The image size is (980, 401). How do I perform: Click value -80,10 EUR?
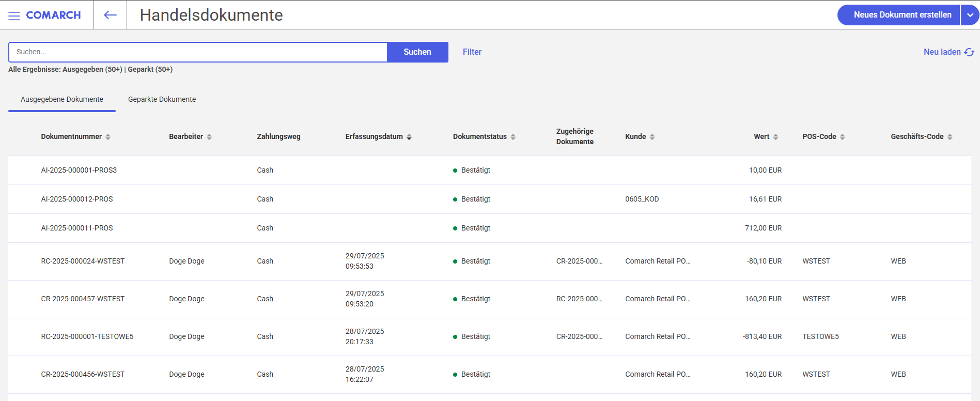(764, 261)
